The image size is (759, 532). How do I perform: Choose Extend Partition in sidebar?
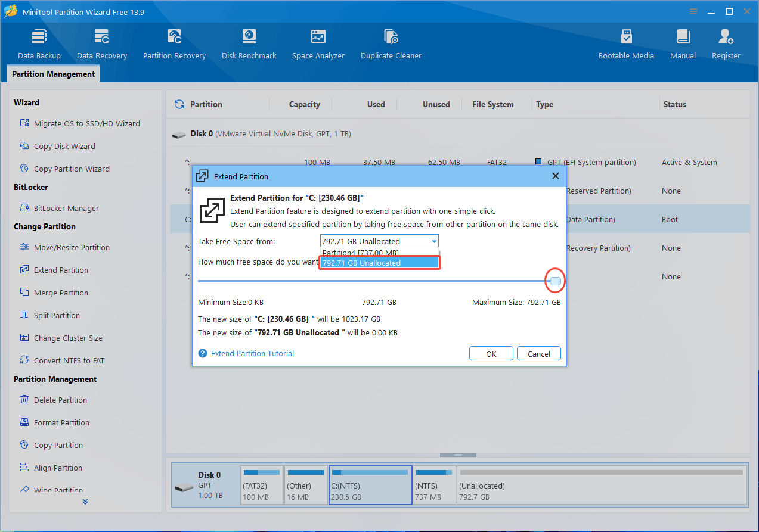click(x=54, y=270)
